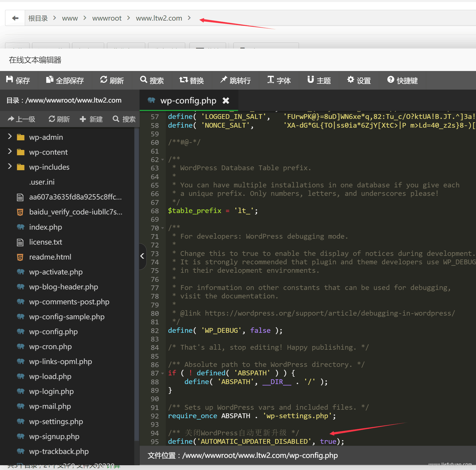Click the wp-includes folder icon
Screen dimensions: 476x470
[21, 167]
